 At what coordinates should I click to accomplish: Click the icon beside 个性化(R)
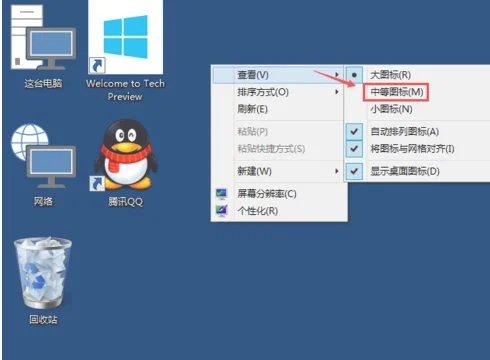coord(221,211)
